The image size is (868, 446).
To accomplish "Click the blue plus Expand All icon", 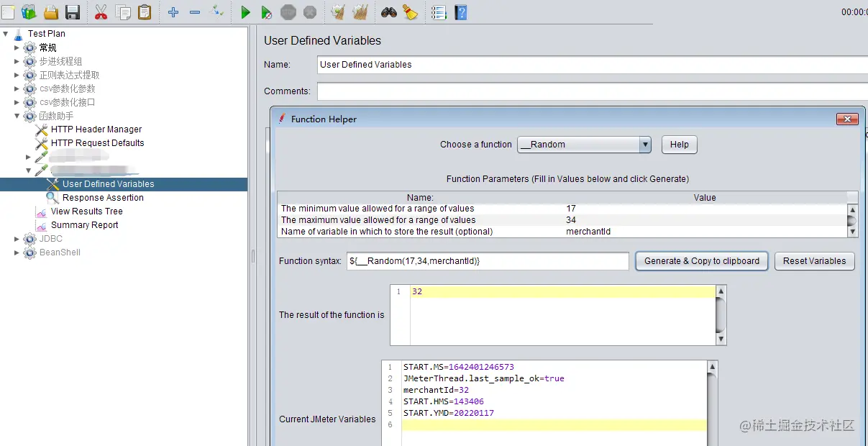I will tap(173, 12).
